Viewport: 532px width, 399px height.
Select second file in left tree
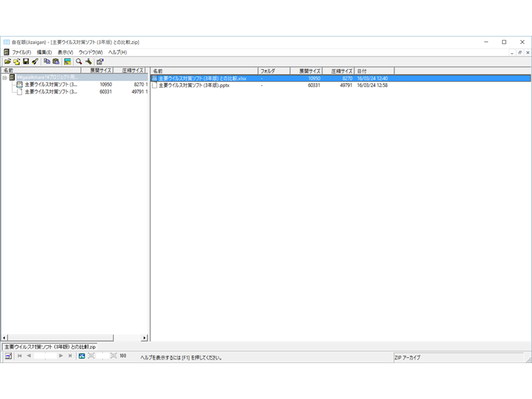click(x=51, y=92)
